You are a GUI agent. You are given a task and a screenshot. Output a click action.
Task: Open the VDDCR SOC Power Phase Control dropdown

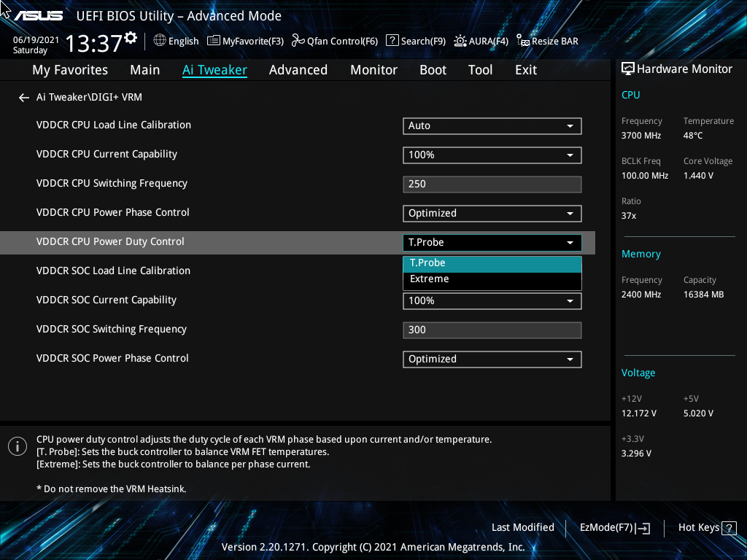click(x=492, y=359)
